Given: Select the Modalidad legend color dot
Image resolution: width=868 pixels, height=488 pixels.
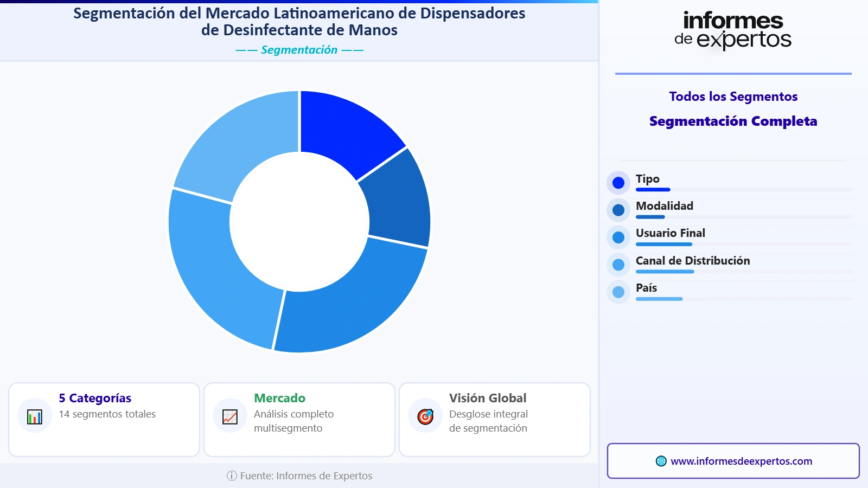Looking at the screenshot, I should [618, 210].
